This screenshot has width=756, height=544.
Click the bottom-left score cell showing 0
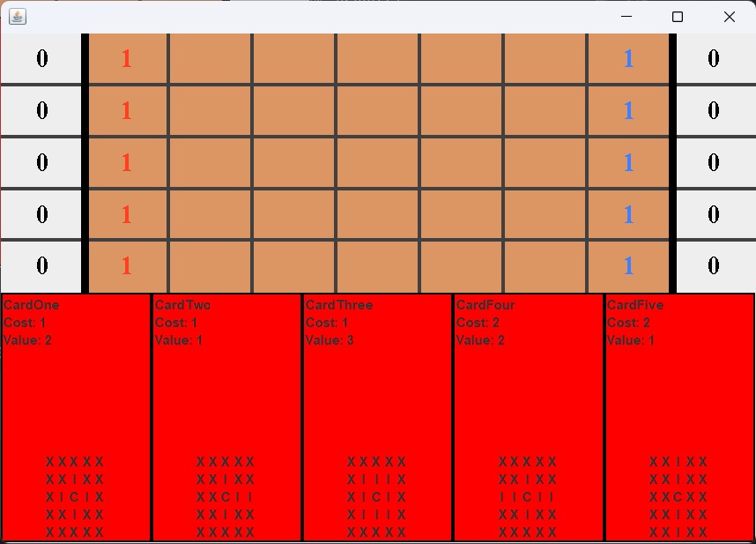point(41,265)
